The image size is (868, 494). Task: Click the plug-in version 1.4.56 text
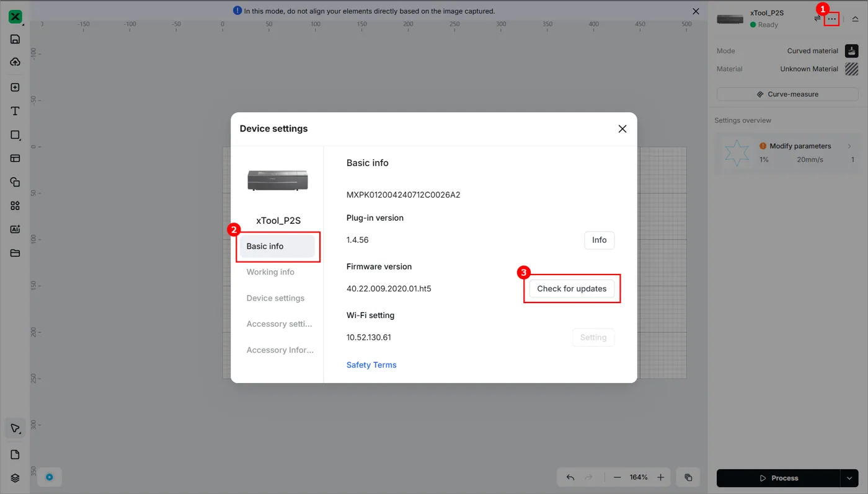(358, 240)
